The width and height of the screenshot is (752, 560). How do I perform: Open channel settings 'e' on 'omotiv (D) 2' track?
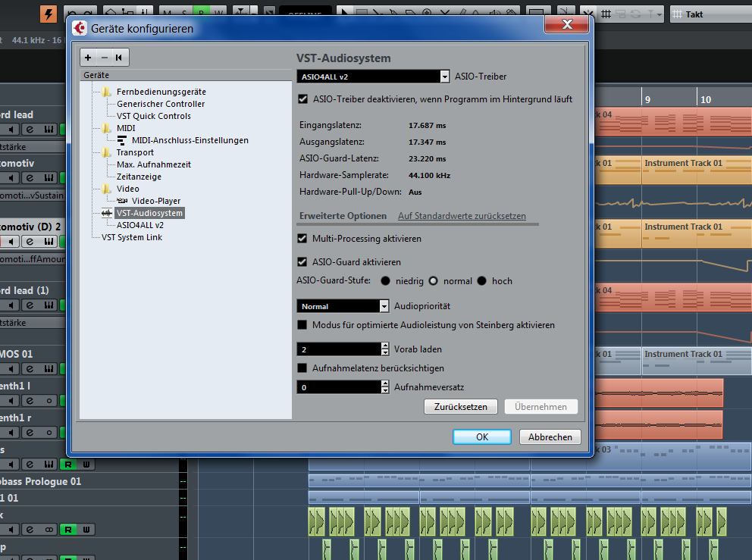30,241
